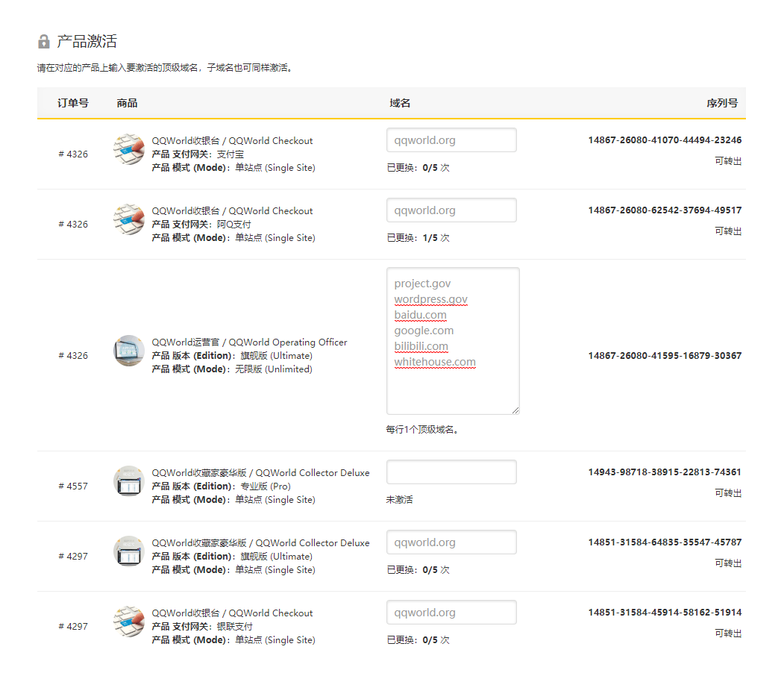
Task: Click 可转出 under serial ending 49517
Action: pos(728,231)
